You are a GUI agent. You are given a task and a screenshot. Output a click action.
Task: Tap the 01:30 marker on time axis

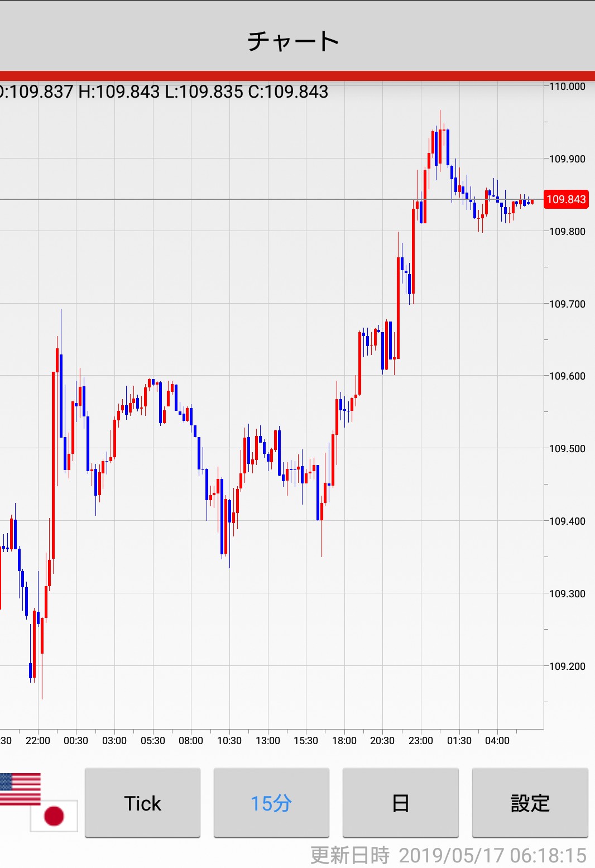(x=459, y=740)
